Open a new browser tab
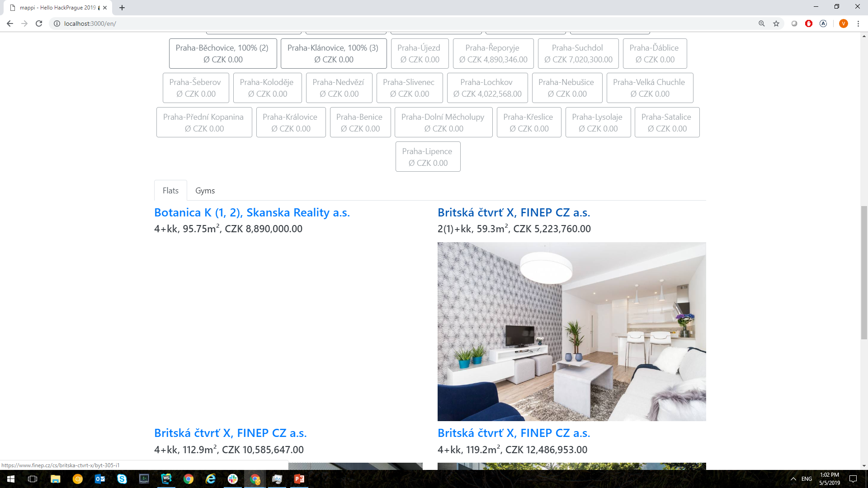 click(x=122, y=8)
